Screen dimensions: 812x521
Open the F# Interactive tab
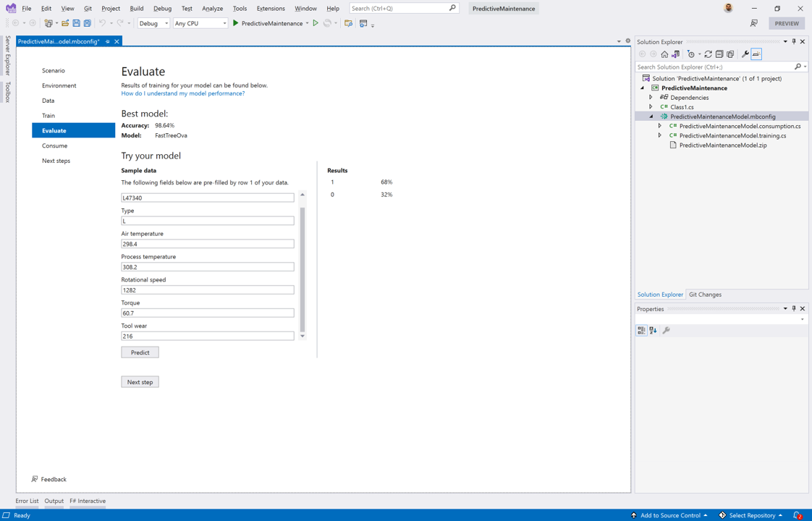pos(88,501)
